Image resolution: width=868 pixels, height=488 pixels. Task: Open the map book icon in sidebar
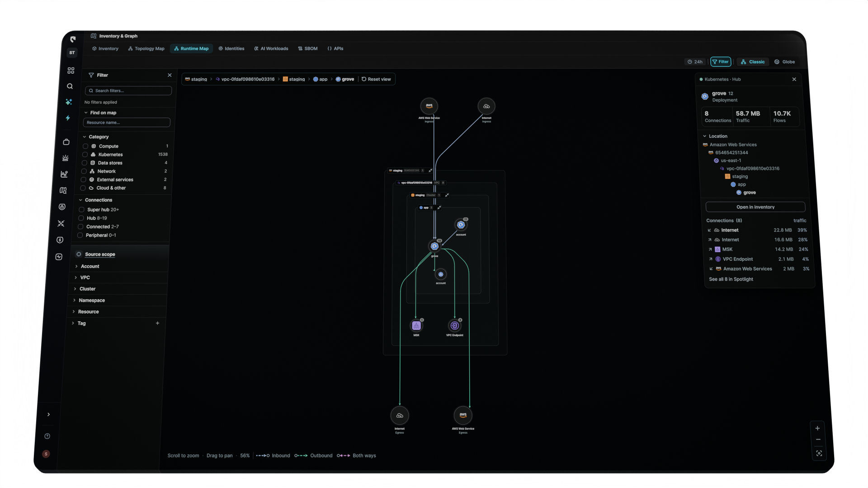click(63, 191)
